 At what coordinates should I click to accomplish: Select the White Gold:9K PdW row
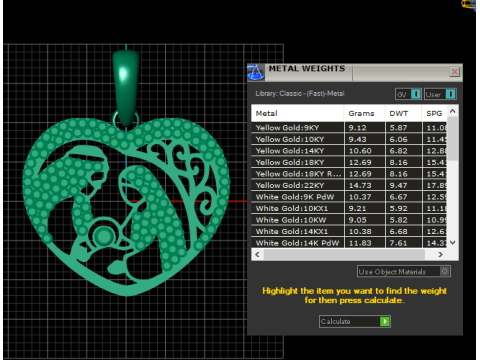(349, 197)
